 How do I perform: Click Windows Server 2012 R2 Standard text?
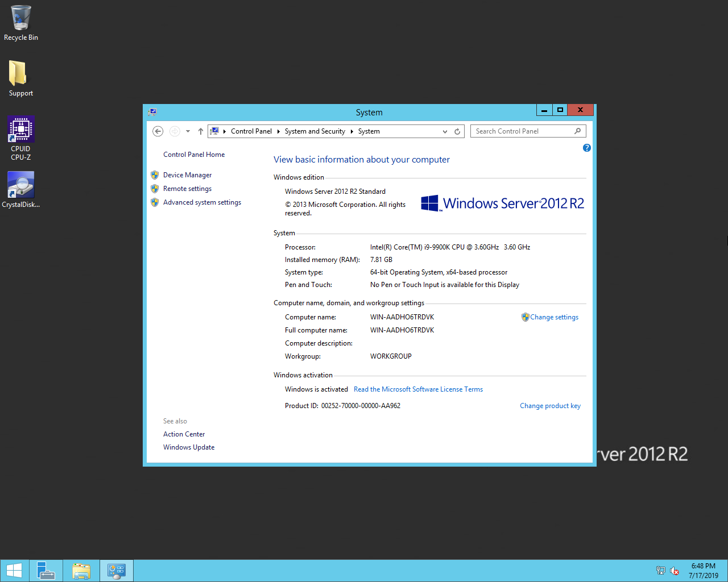pyautogui.click(x=335, y=192)
